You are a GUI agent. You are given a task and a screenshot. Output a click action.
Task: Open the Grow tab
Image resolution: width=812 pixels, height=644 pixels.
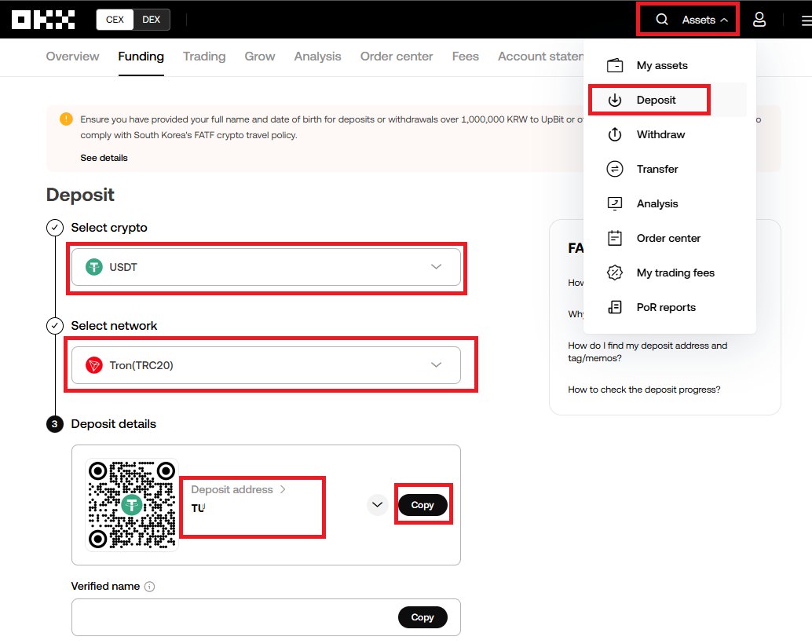pyautogui.click(x=260, y=57)
